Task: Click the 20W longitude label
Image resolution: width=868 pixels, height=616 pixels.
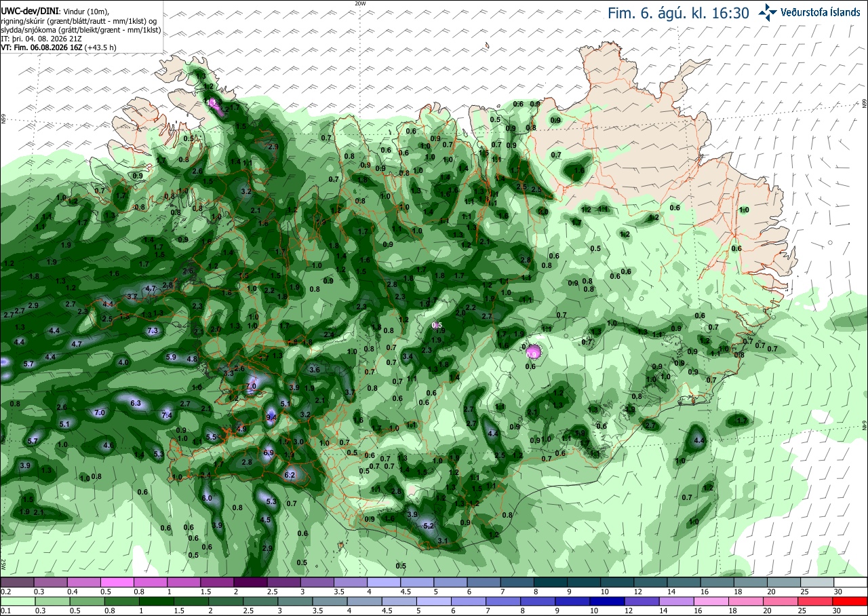Action: [x=360, y=3]
